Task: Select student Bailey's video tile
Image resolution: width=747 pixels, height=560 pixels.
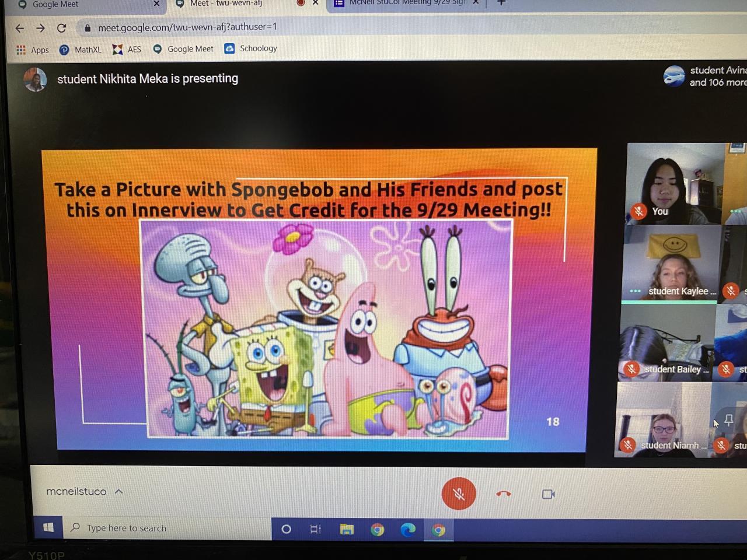Action: point(667,342)
